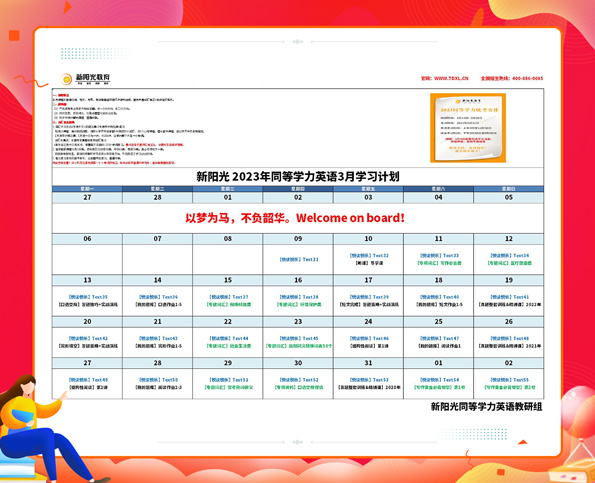This screenshot has width=595, height=483.
Task: Select date cell 09
Action: (298, 239)
